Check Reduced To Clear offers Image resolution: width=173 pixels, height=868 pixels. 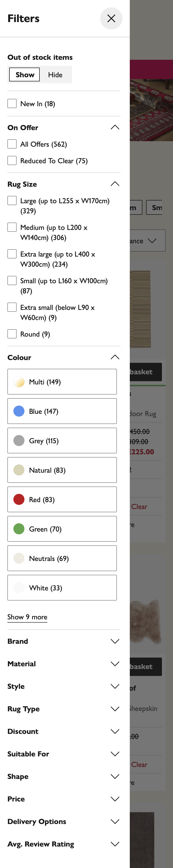point(12,160)
